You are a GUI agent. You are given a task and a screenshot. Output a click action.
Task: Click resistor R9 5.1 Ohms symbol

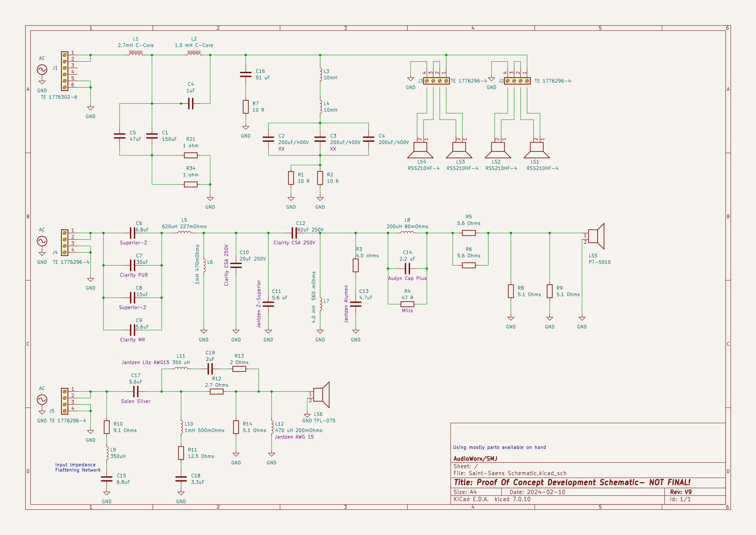(x=549, y=291)
